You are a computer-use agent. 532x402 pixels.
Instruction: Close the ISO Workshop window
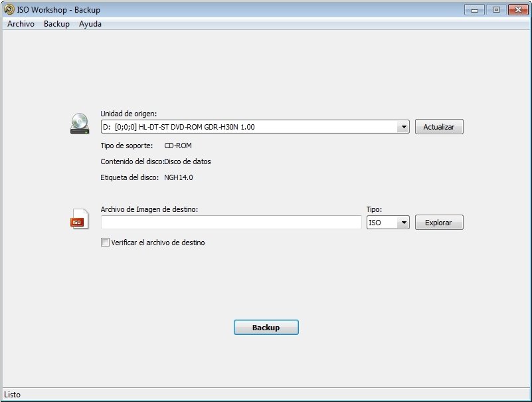pyautogui.click(x=518, y=10)
